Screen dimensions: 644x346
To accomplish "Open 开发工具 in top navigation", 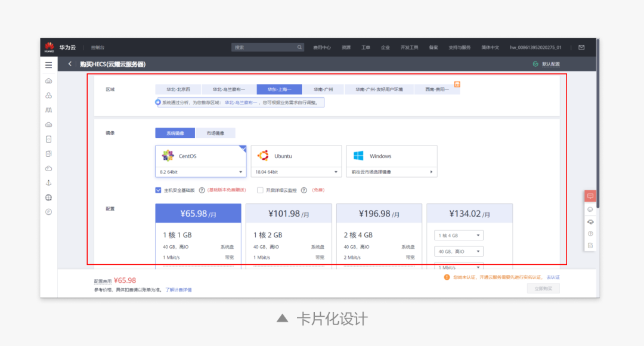I will (x=409, y=47).
